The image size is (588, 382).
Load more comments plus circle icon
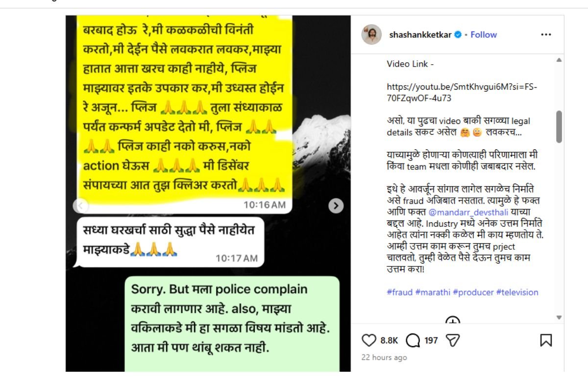pyautogui.click(x=453, y=321)
